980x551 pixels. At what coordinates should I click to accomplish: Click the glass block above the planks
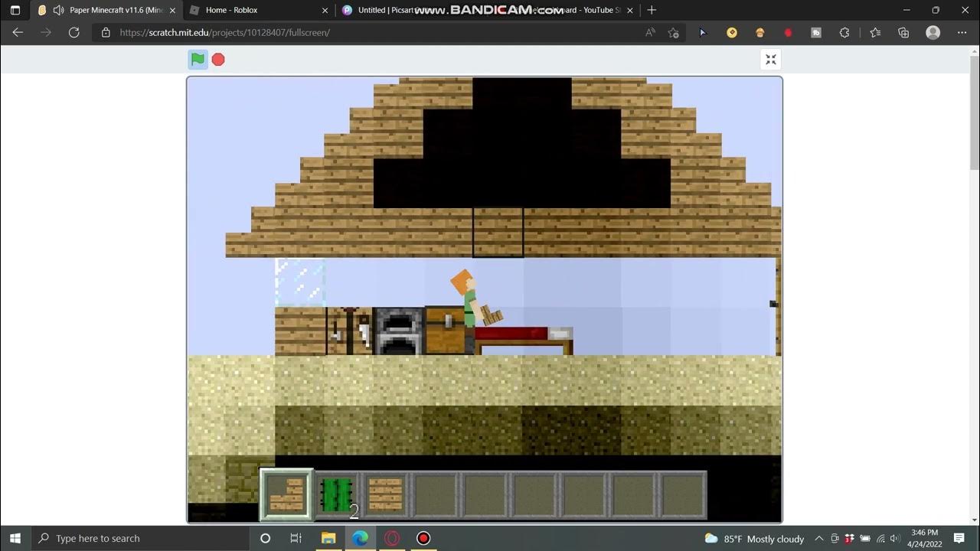pyautogui.click(x=300, y=282)
